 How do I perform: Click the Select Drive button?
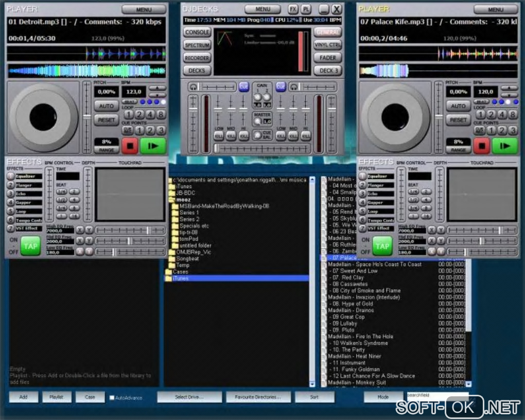point(189,397)
